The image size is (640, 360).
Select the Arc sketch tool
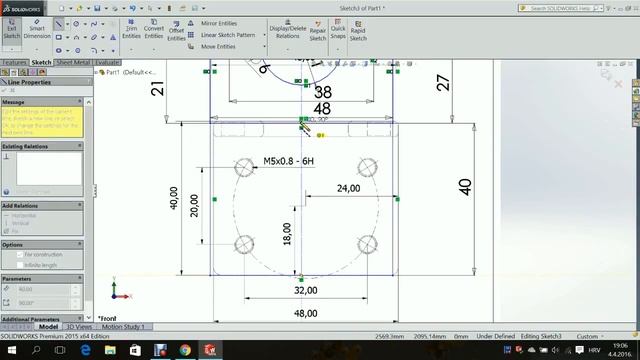click(x=76, y=37)
